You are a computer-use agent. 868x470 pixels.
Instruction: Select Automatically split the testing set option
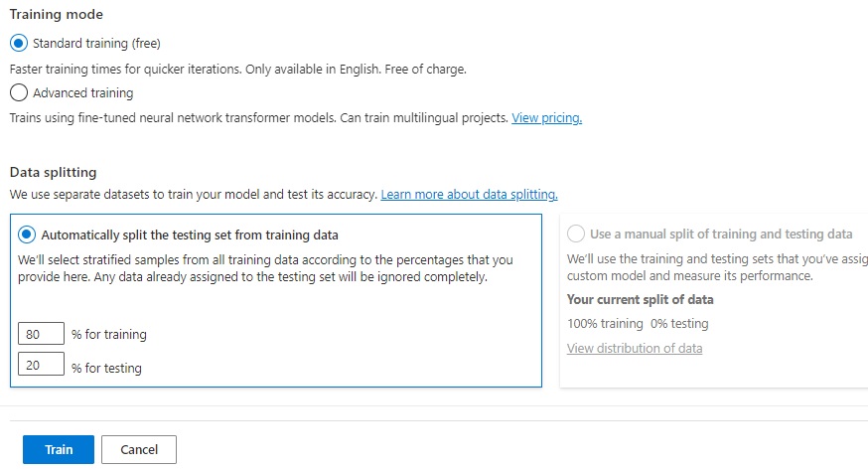pyautogui.click(x=28, y=235)
